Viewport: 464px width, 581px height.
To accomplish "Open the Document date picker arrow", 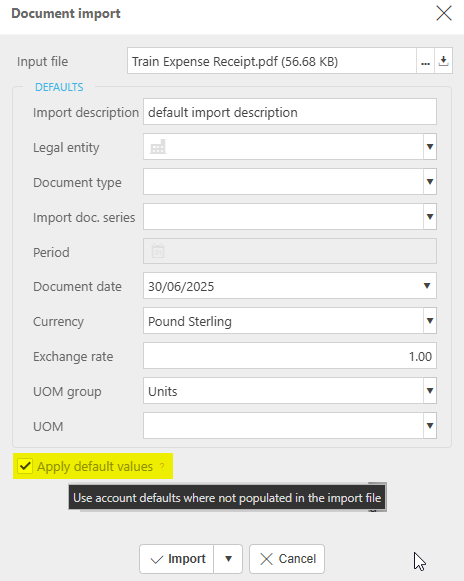I will tap(427, 286).
